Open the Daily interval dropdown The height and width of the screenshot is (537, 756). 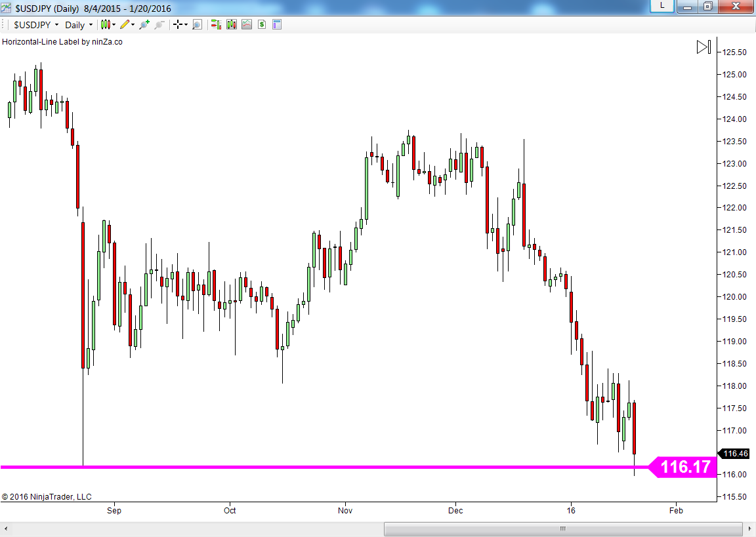coord(79,24)
